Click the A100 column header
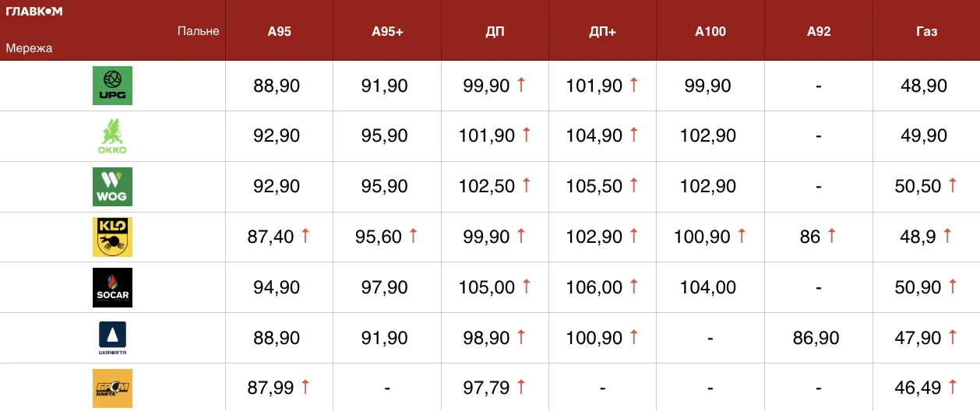This screenshot has width=980, height=411. [x=710, y=32]
